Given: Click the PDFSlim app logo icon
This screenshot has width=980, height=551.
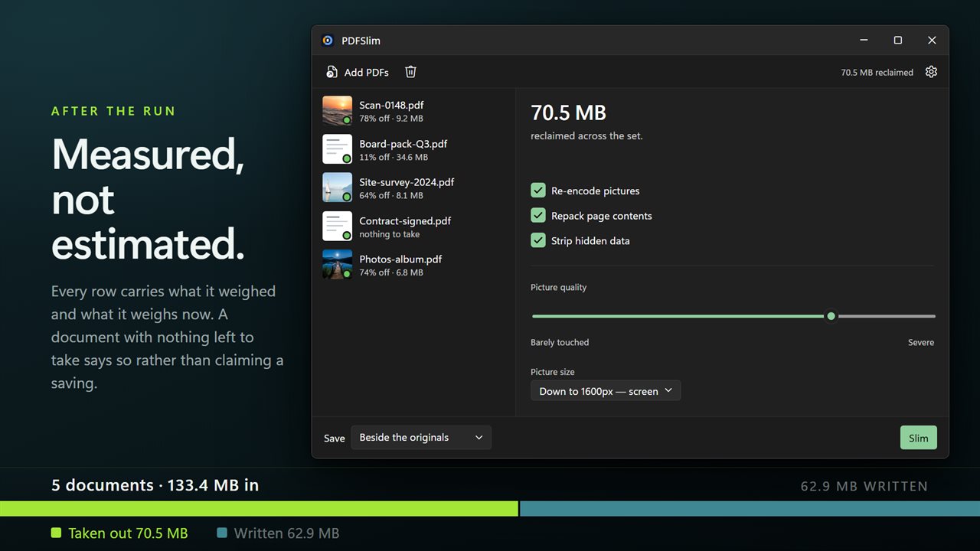Looking at the screenshot, I should coord(328,41).
